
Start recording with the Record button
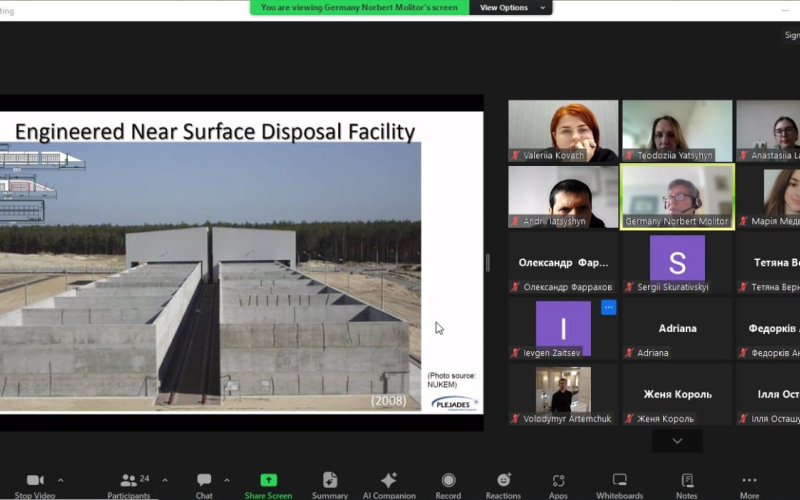[448, 486]
